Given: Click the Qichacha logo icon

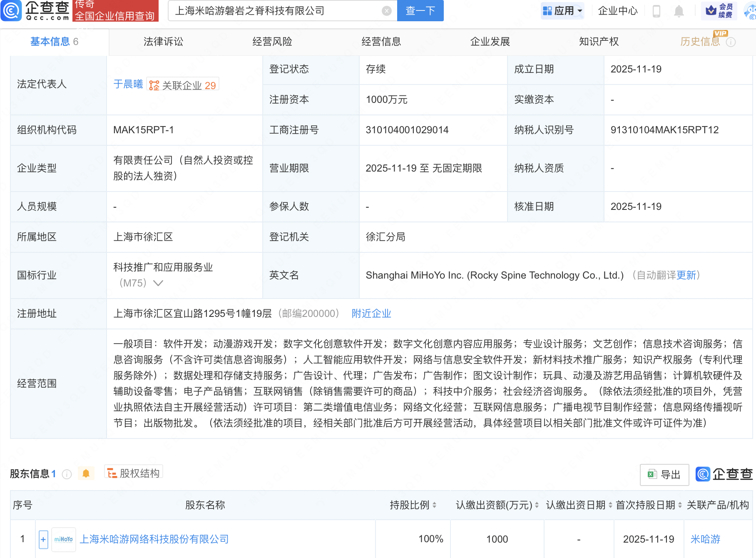Looking at the screenshot, I should pyautogui.click(x=11, y=10).
